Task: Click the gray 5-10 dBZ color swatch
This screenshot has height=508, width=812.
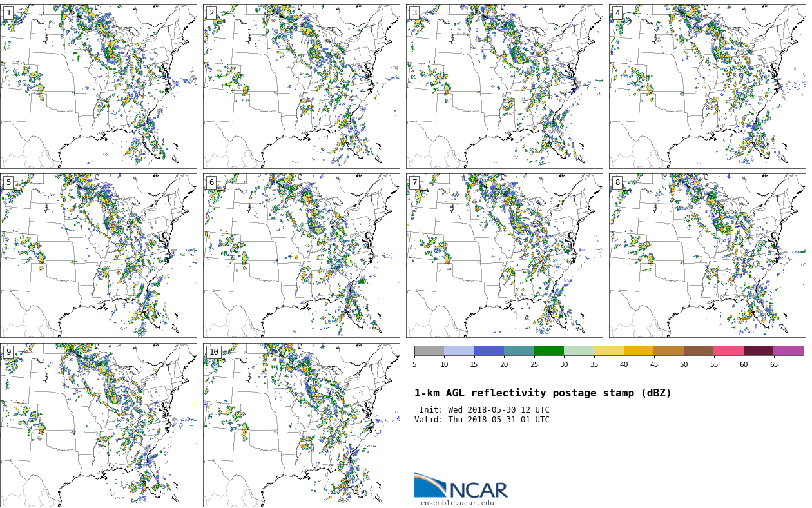Action: tap(429, 351)
